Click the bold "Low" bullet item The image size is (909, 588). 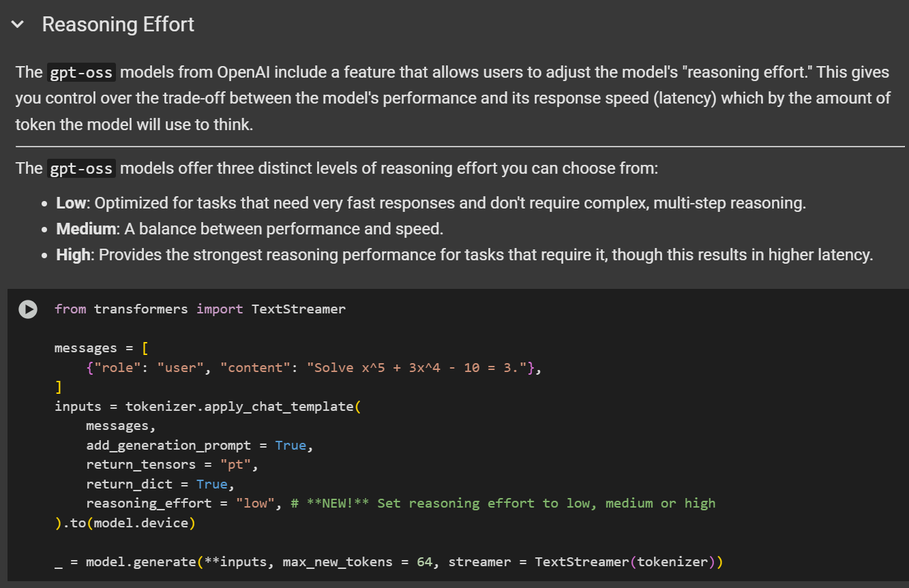tap(72, 203)
